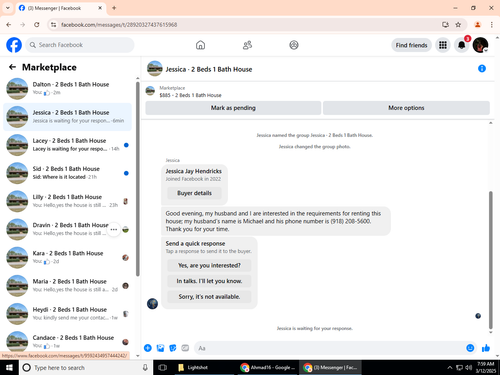View site information icon in address bar

point(53,25)
